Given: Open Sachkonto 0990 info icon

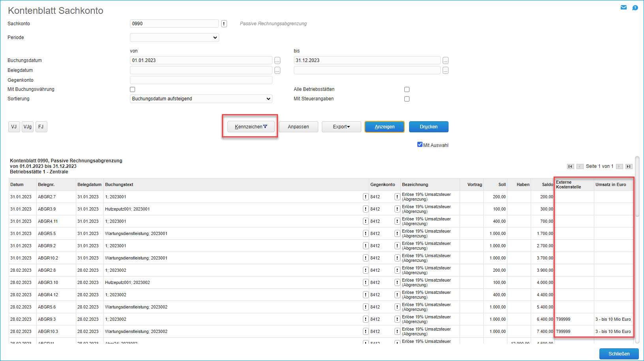Looking at the screenshot, I should point(224,24).
